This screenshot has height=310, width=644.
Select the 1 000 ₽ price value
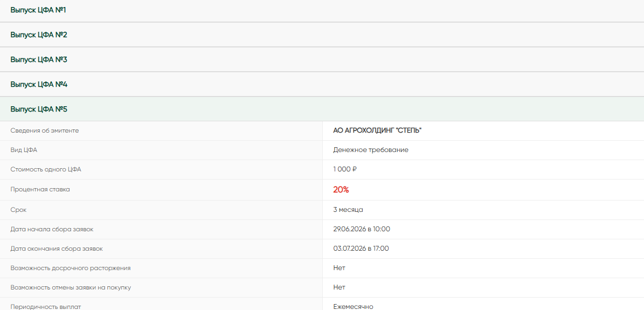pos(345,169)
